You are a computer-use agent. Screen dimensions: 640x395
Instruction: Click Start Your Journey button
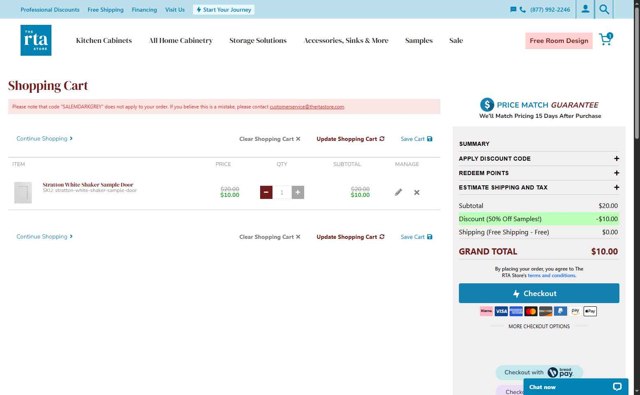[x=224, y=9]
